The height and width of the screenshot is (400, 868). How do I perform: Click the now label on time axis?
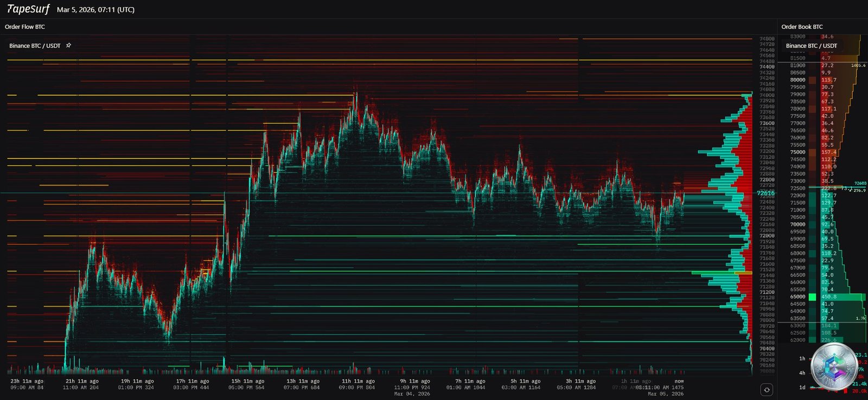(679, 381)
